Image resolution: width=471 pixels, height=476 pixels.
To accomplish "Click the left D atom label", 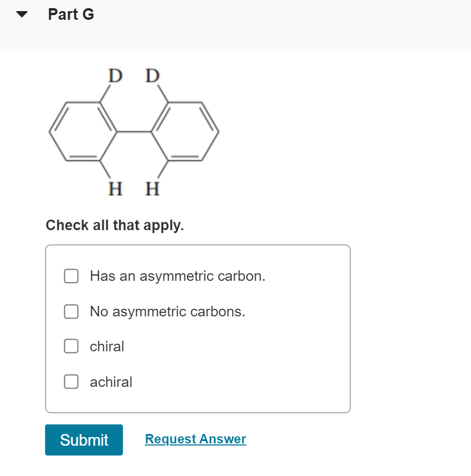I will [116, 76].
